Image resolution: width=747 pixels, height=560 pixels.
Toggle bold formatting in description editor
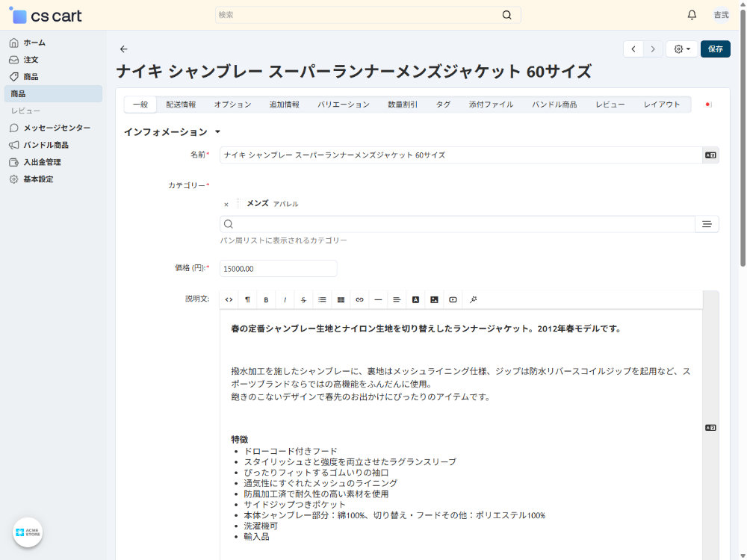point(266,299)
